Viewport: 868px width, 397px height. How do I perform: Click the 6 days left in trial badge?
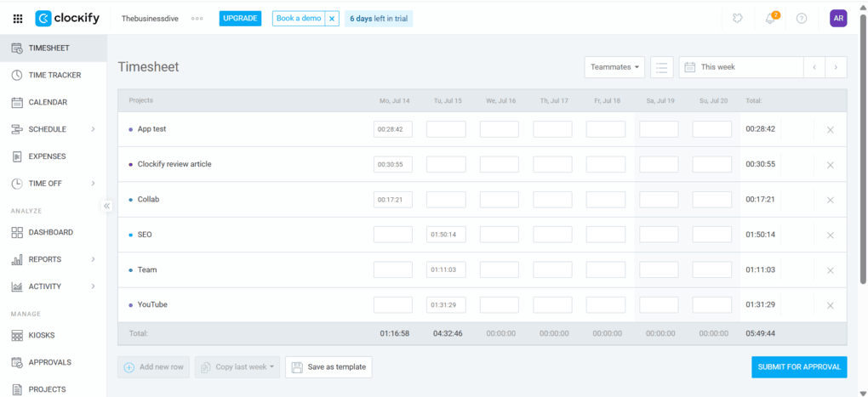tap(379, 18)
